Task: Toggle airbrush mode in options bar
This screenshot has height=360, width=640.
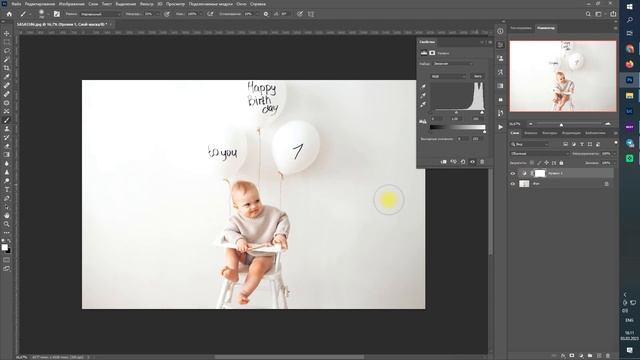Action: tap(210, 14)
